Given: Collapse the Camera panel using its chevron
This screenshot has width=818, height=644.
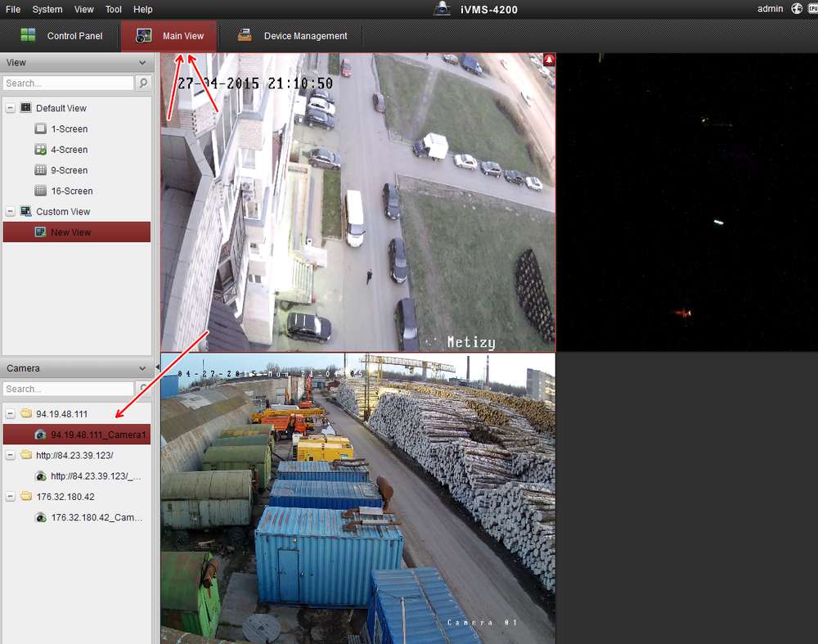Looking at the screenshot, I should (x=142, y=368).
